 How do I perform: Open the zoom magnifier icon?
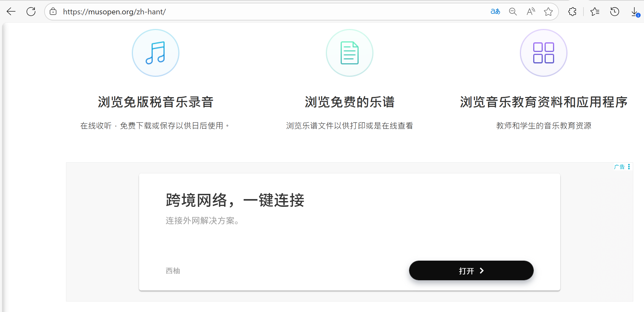click(x=513, y=12)
